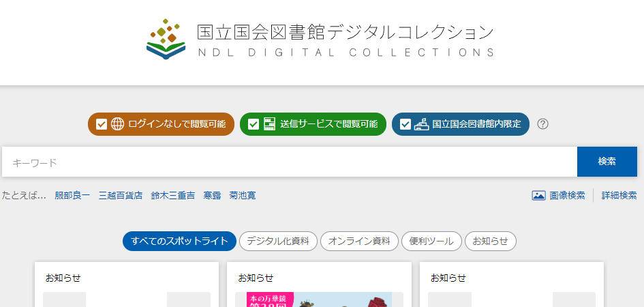Click the blue 検索 button
Image resolution: width=644 pixels, height=307 pixels.
click(607, 162)
